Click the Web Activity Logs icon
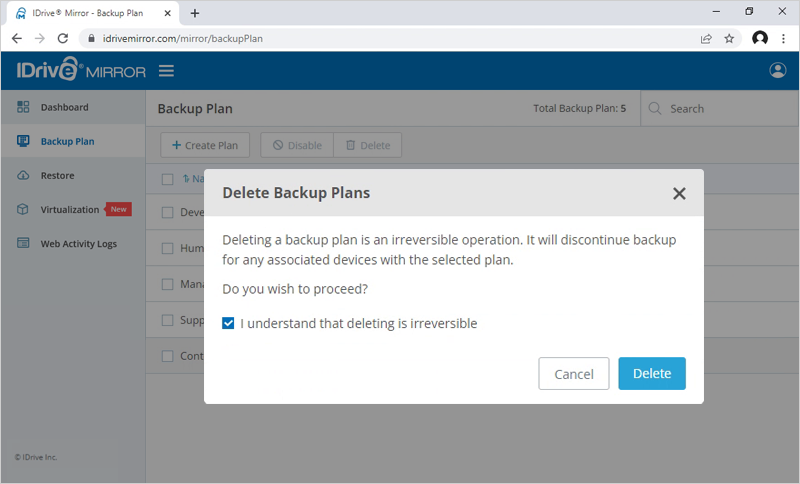 point(23,244)
